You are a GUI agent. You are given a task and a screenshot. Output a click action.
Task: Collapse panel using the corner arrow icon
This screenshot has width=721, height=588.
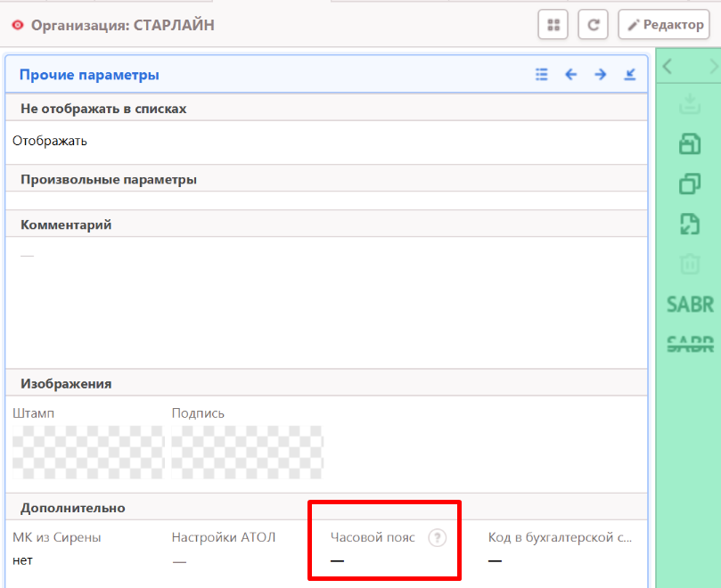pos(630,75)
